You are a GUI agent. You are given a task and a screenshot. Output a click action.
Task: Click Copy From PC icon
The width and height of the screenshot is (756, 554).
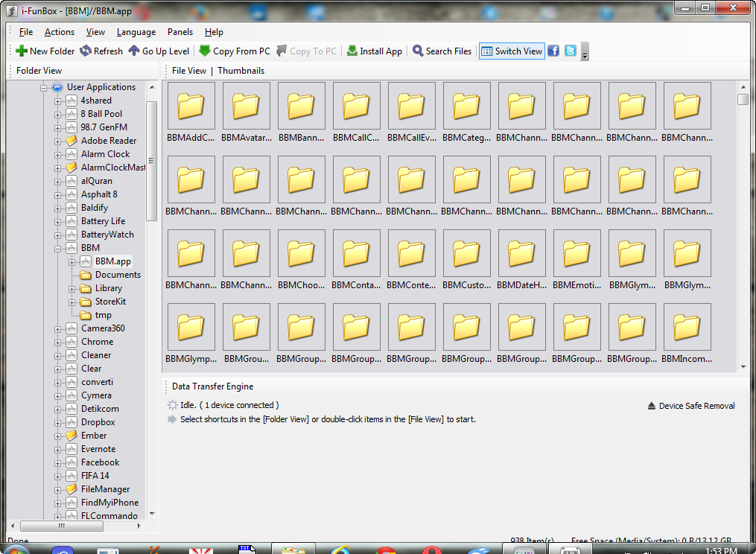pos(205,51)
